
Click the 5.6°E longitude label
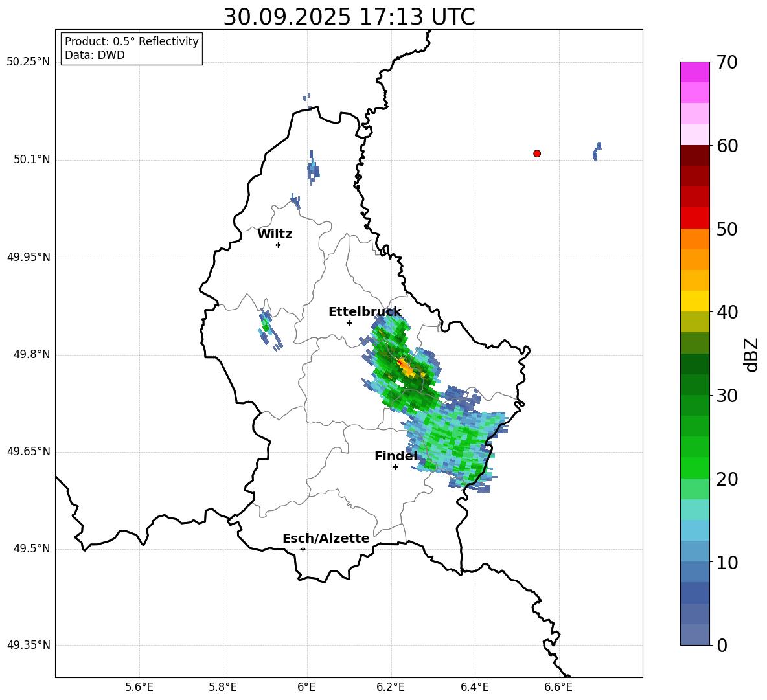(139, 687)
